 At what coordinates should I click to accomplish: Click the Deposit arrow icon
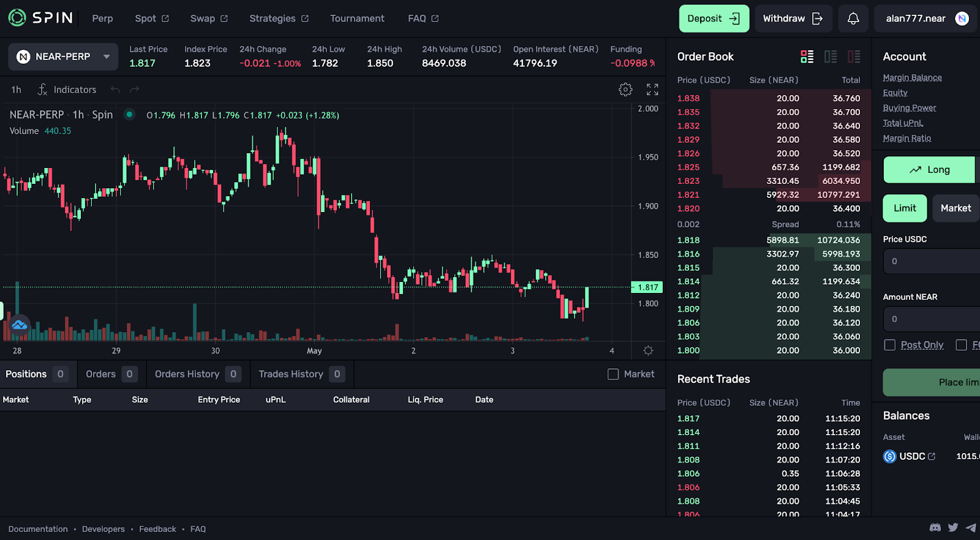coord(734,18)
